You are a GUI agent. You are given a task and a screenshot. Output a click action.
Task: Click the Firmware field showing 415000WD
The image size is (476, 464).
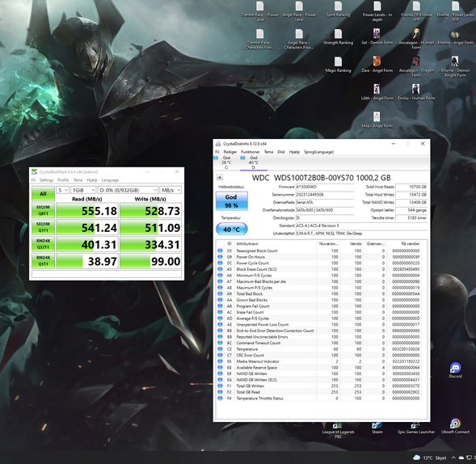tap(325, 187)
